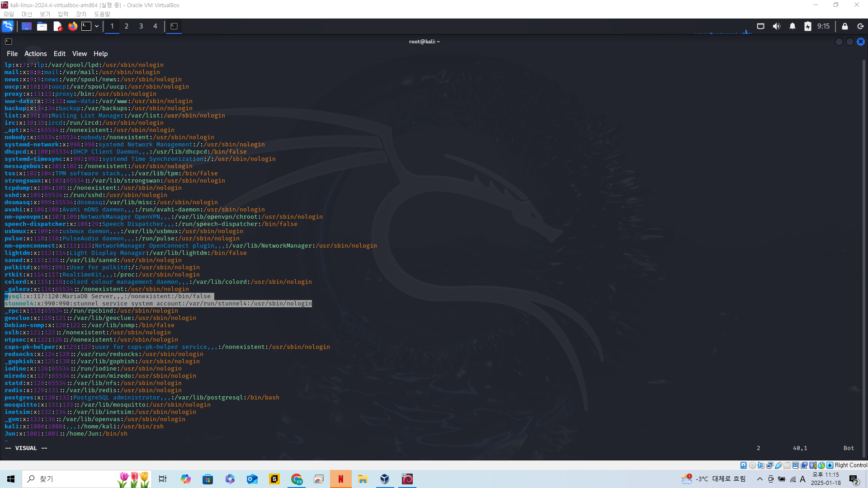Click the power manager battery icon
Screen dimensions: 868x488
tap(807, 26)
